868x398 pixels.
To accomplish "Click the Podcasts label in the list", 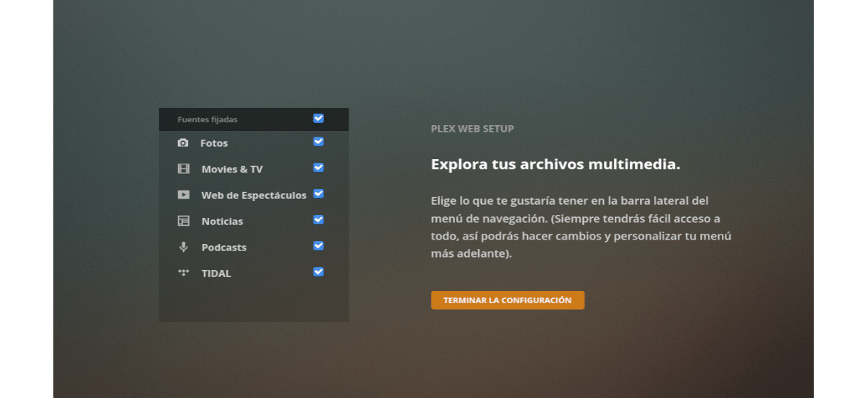I will coord(224,247).
